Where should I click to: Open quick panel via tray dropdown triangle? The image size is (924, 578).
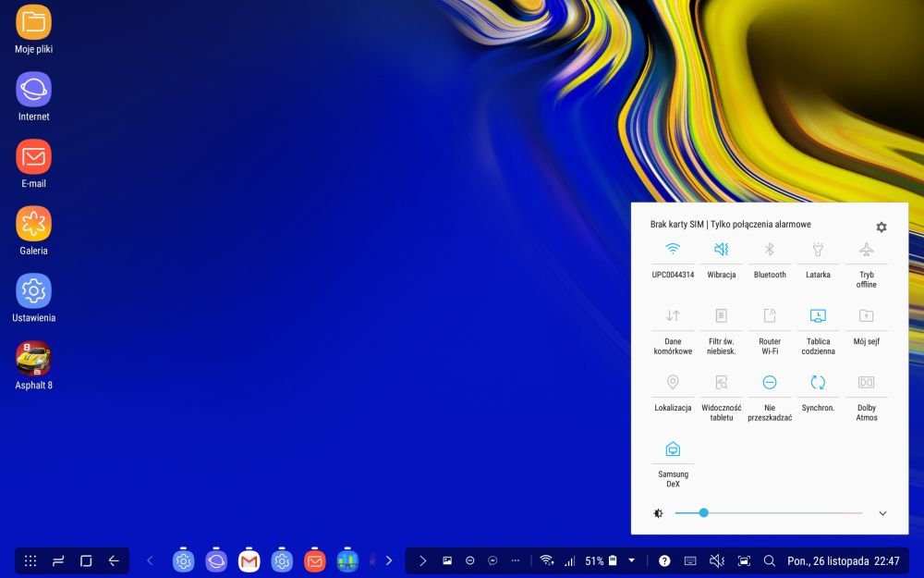632,560
